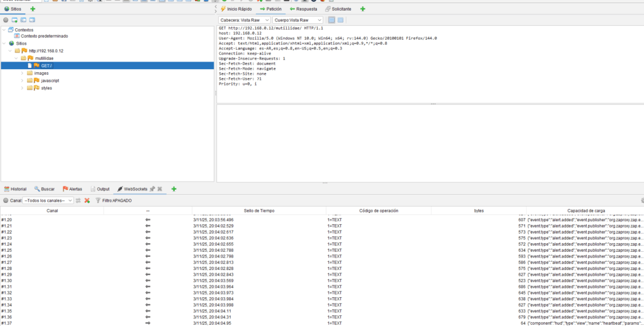Pin the WebSockets tab
Viewport: 644px width, 326px height.
152,189
